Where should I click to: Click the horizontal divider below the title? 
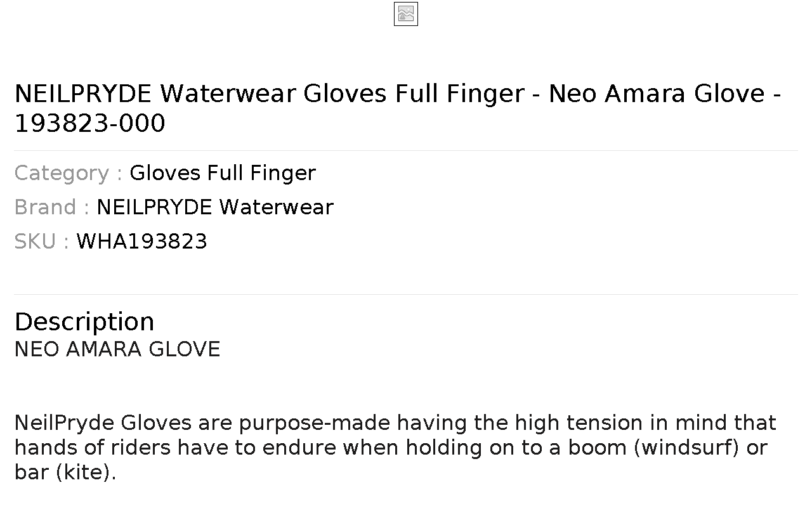click(x=406, y=150)
